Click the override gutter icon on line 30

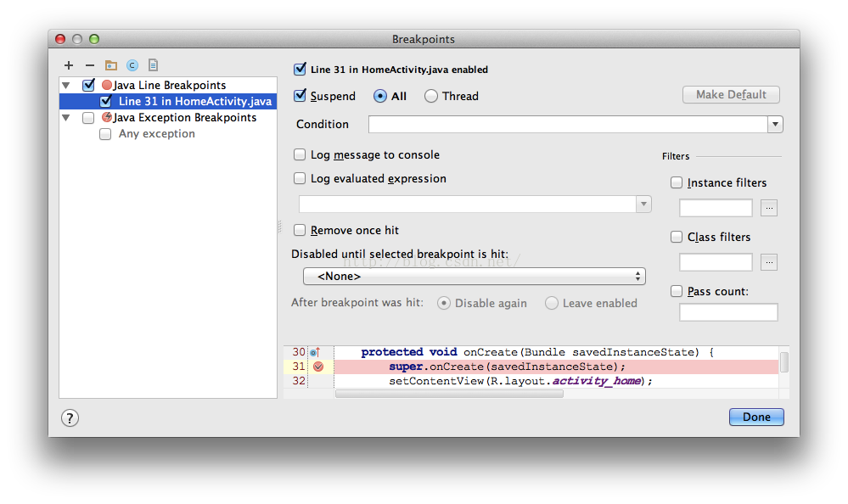click(x=315, y=352)
